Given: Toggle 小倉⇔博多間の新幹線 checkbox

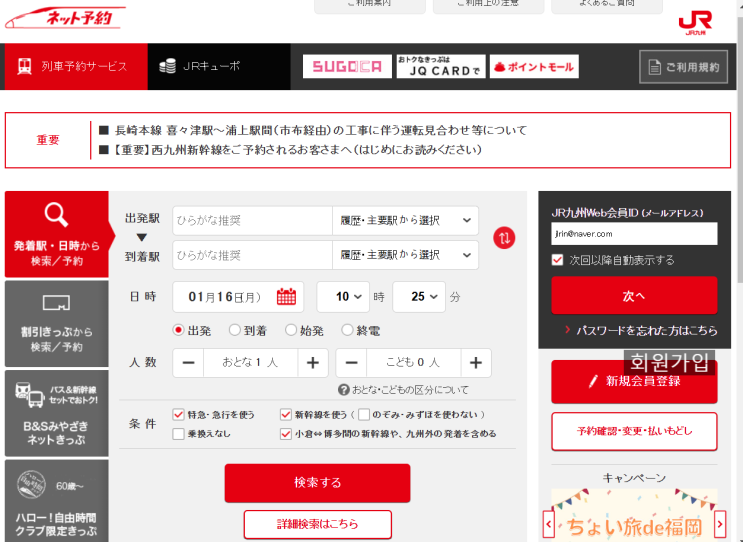Looking at the screenshot, I should click(x=286, y=434).
